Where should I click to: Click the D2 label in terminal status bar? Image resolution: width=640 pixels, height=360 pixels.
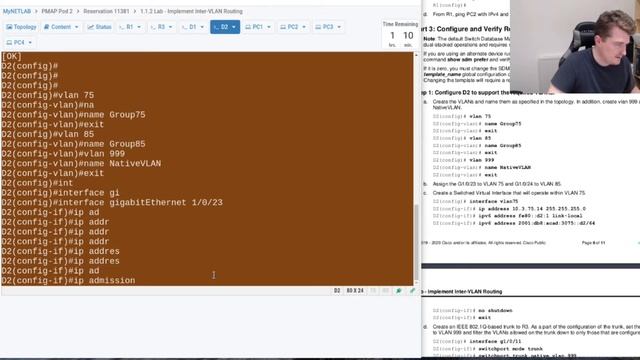click(x=337, y=291)
